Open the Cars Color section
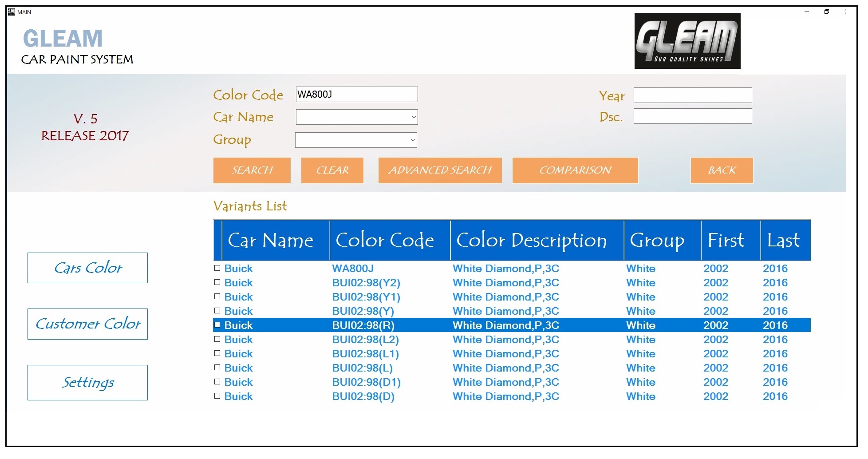This screenshot has height=459, width=868. coord(87,268)
